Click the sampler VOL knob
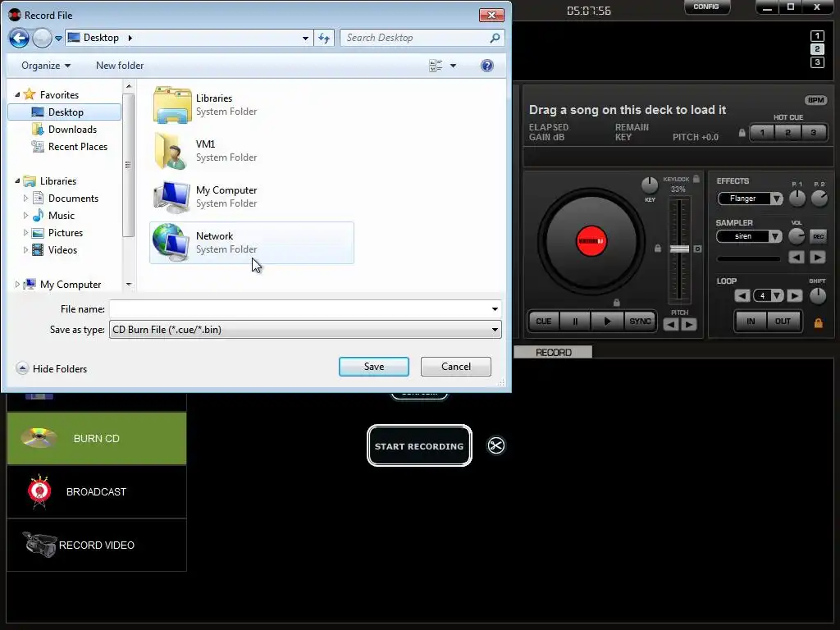Image resolution: width=840 pixels, height=630 pixels. coord(797,236)
